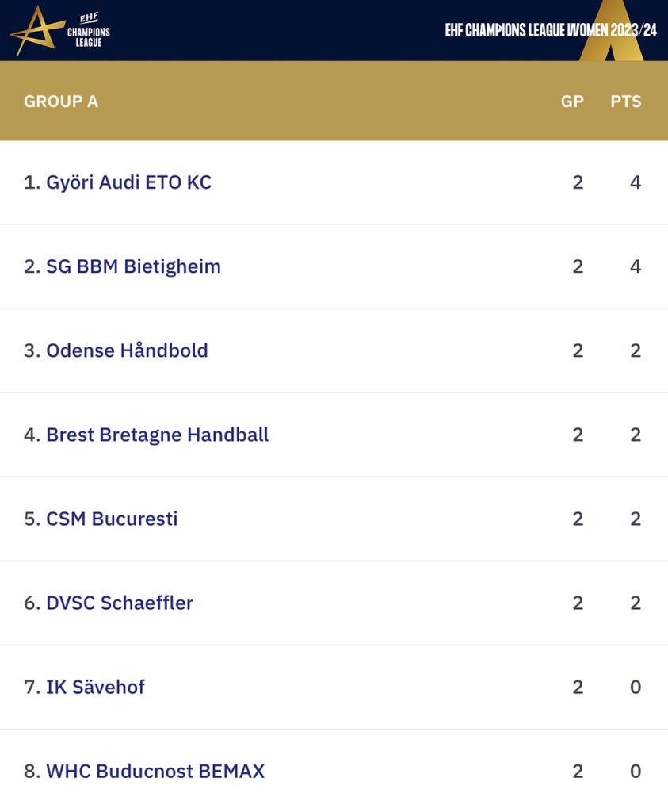Screen dimensions: 668x812
Task: Click Odense Håndbold points value
Action: point(636,350)
